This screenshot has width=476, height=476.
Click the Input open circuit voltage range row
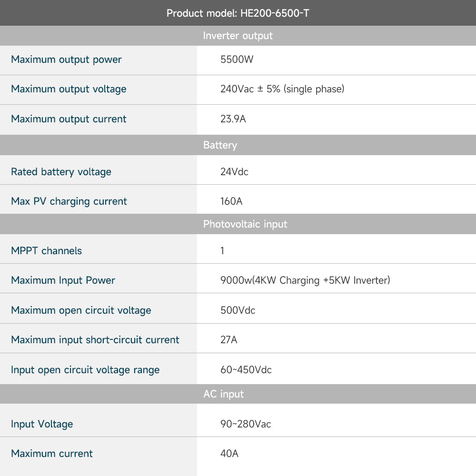click(x=85, y=369)
